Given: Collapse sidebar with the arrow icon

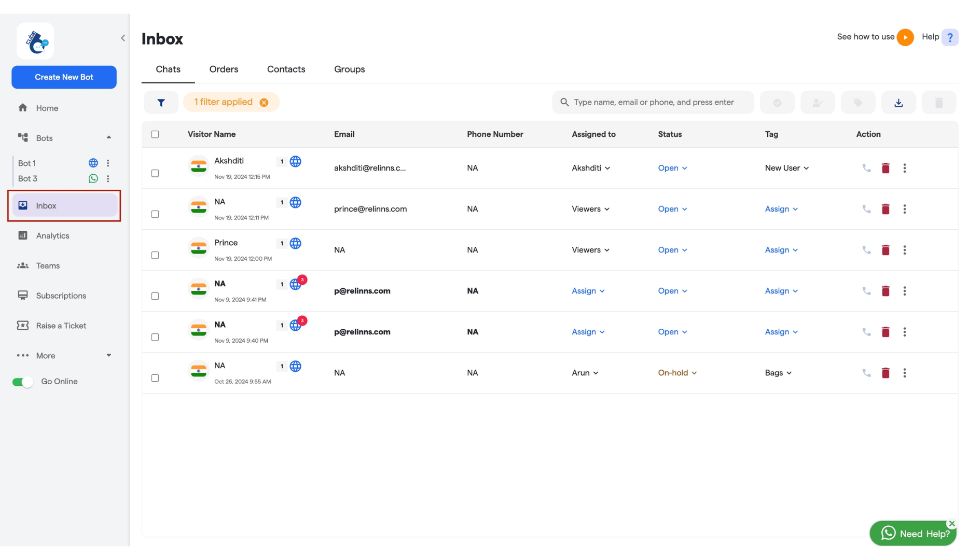Looking at the screenshot, I should click(x=123, y=38).
